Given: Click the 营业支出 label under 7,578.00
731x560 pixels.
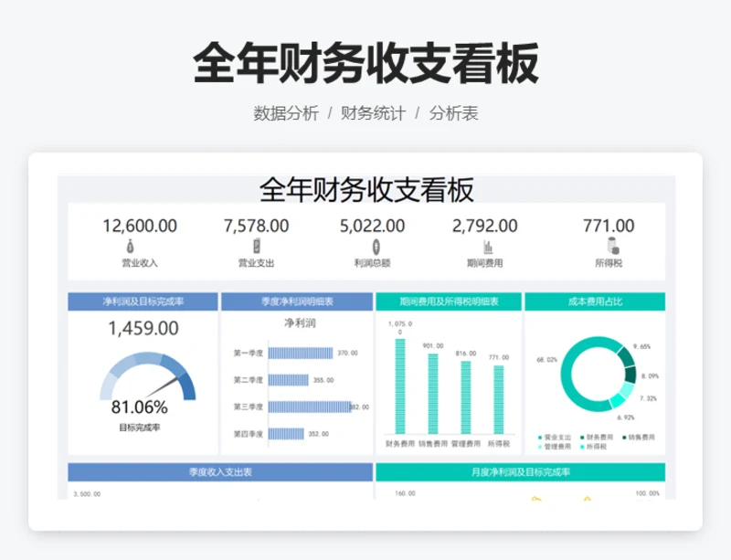Looking at the screenshot, I should (257, 263).
